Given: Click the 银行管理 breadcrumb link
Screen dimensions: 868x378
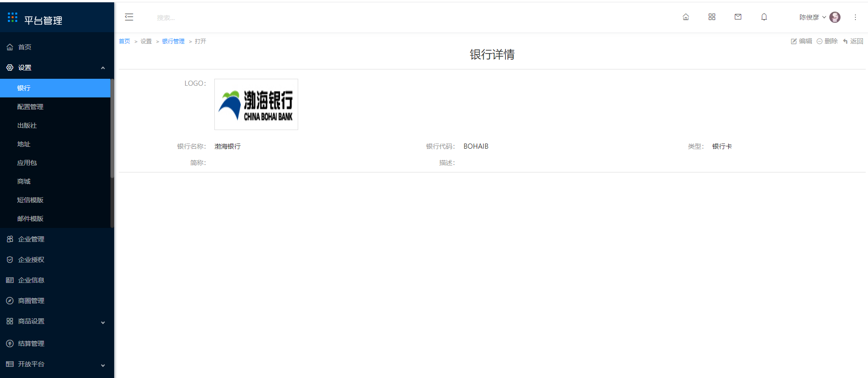Looking at the screenshot, I should pos(173,41).
